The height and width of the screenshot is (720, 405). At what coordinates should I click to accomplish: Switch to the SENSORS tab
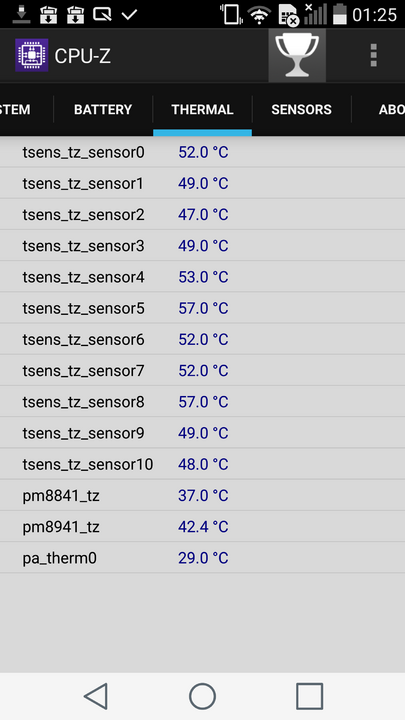click(301, 110)
